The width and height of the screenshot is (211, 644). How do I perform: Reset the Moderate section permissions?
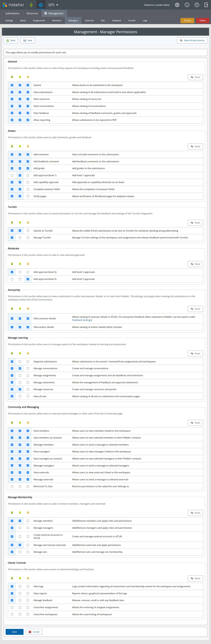coord(195,264)
